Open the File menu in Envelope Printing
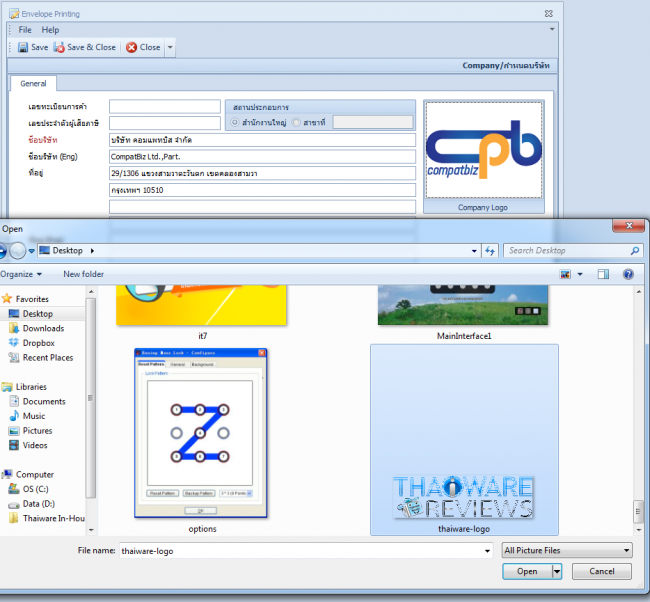The width and height of the screenshot is (650, 602). [25, 30]
